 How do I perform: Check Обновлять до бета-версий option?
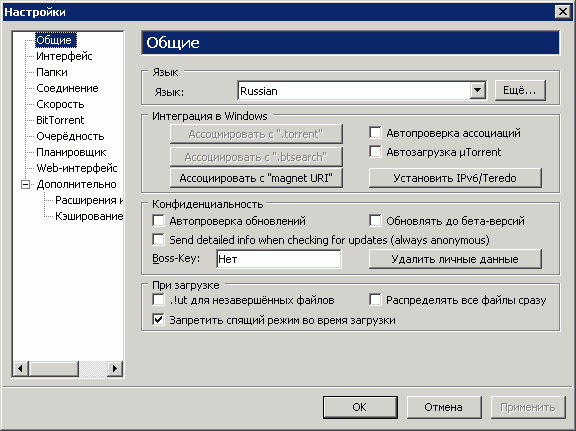(375, 221)
